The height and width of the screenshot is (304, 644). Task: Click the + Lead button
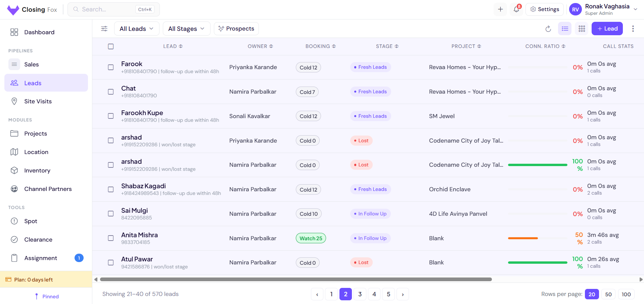(607, 29)
